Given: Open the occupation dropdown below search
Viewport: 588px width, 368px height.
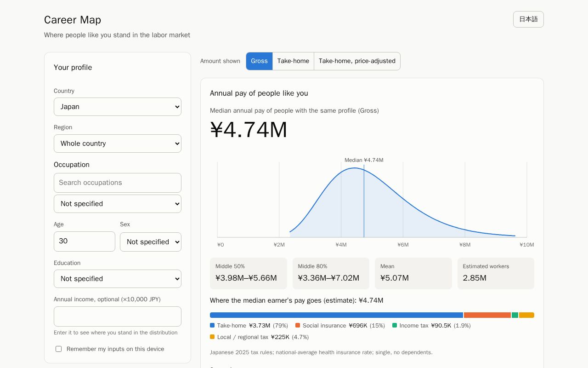Looking at the screenshot, I should tap(118, 204).
